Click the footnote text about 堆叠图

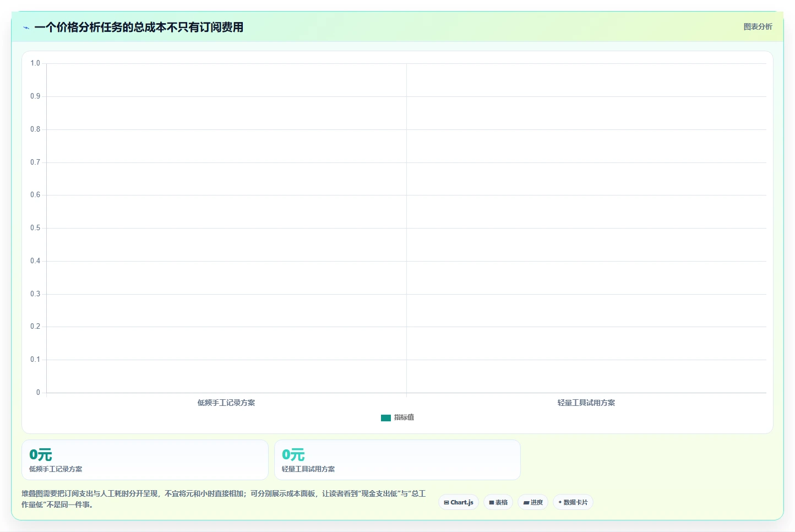point(224,499)
